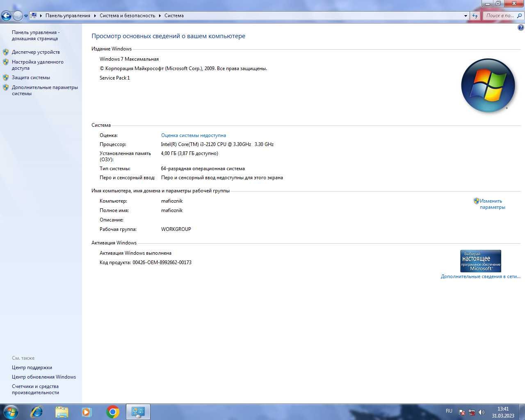Click 'Система и безопасность' breadcrumb

[127, 16]
